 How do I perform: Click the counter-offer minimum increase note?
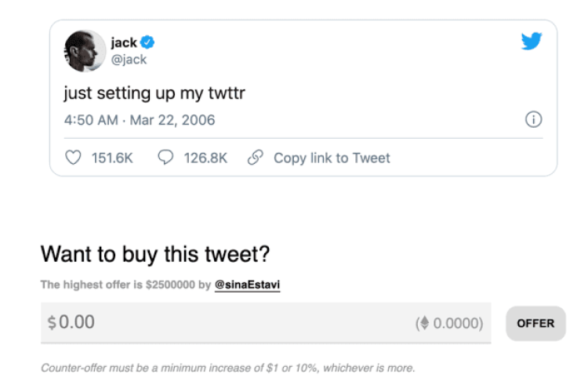tap(227, 368)
